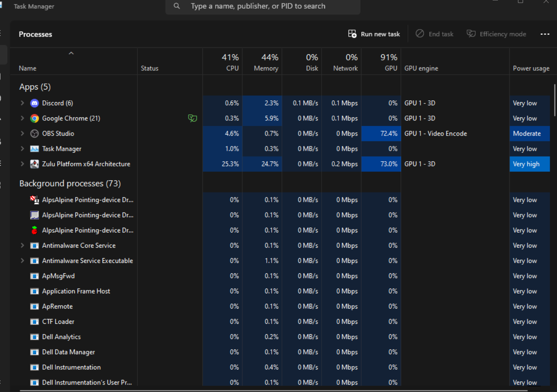557x392 pixels.
Task: Sort processes by CPU column header
Action: point(222,61)
